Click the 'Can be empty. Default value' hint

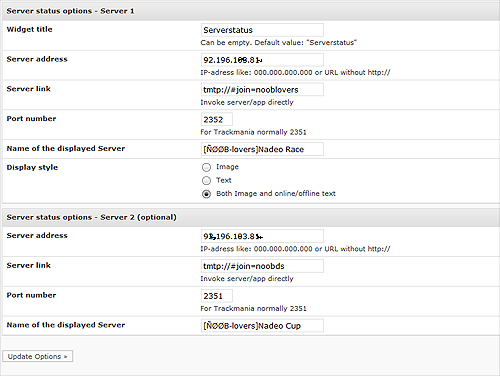(279, 43)
